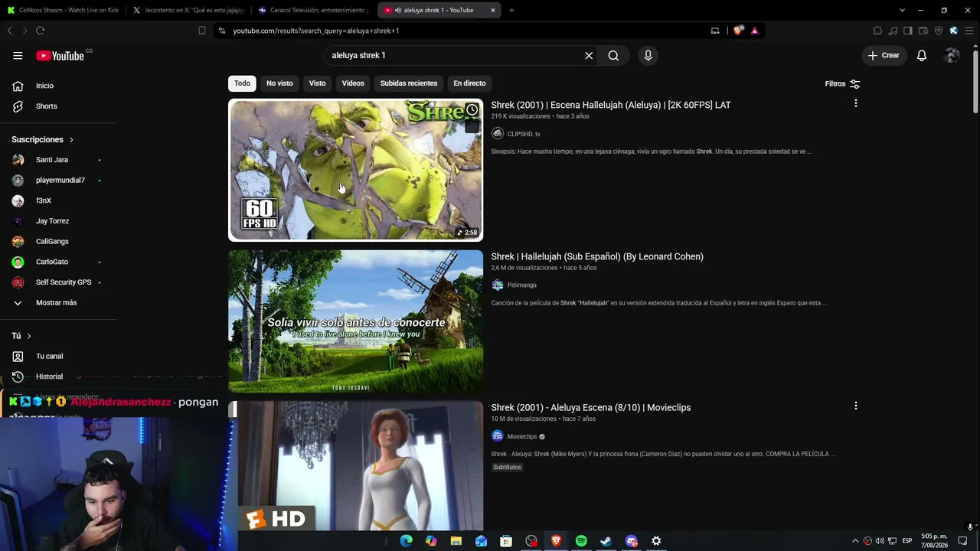Open the Shrek Escena Hallelujah video title
The image size is (980, 551).
611,105
